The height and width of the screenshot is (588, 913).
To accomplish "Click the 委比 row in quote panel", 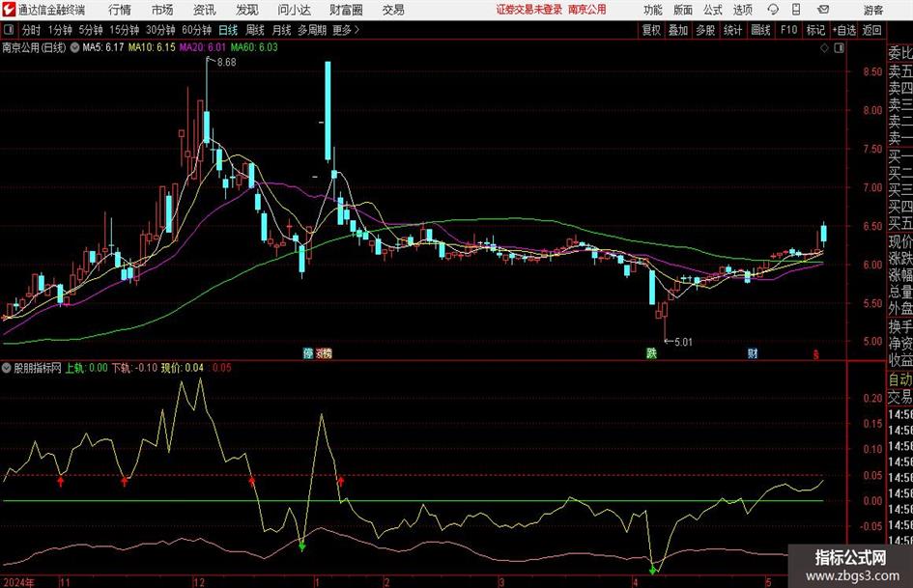I will [x=900, y=53].
